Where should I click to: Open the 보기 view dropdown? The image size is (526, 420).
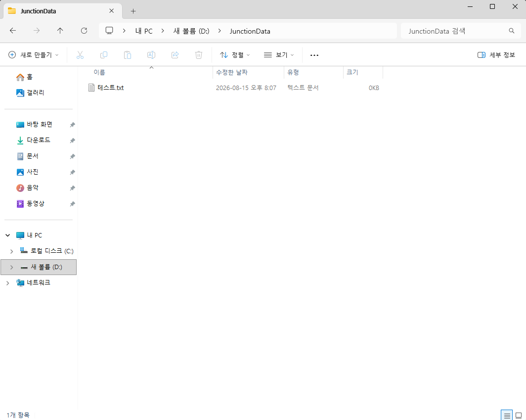coord(279,55)
